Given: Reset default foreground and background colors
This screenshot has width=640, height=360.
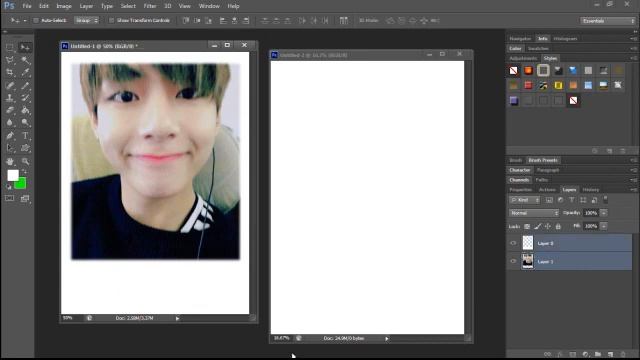Looking at the screenshot, I should click(9, 187).
